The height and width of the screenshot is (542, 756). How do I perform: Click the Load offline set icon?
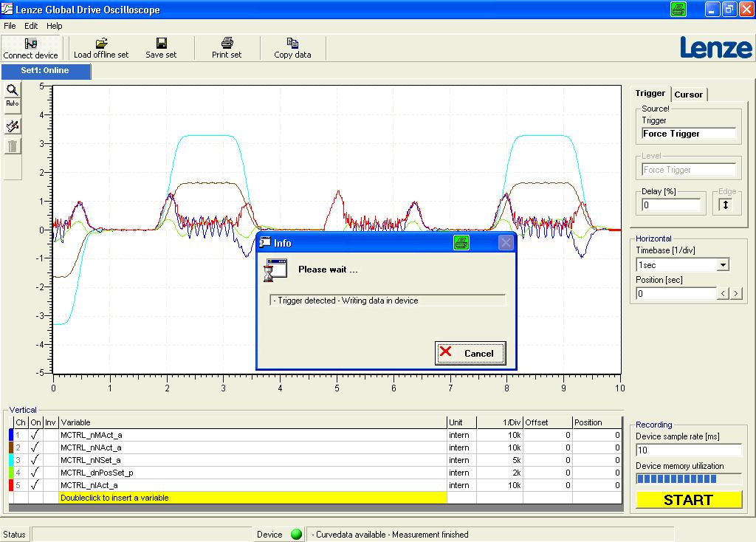pyautogui.click(x=101, y=43)
